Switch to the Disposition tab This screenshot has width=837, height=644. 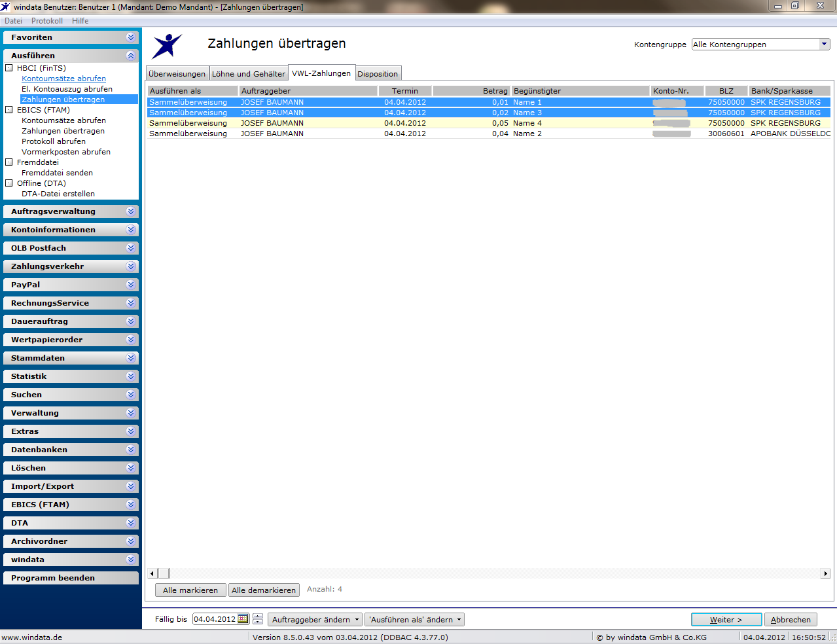click(x=378, y=74)
